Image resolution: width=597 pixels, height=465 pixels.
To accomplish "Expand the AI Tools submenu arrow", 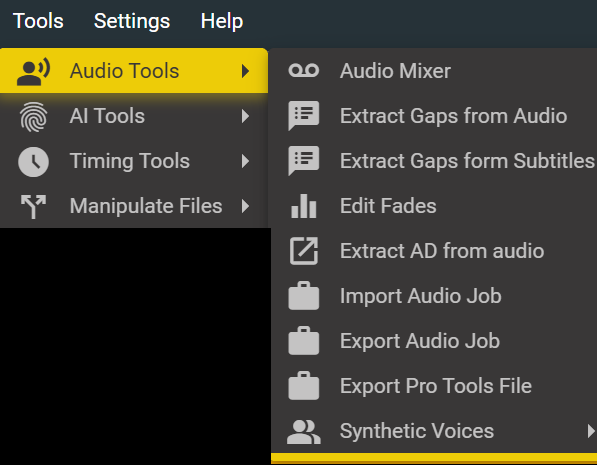I will (x=246, y=116).
